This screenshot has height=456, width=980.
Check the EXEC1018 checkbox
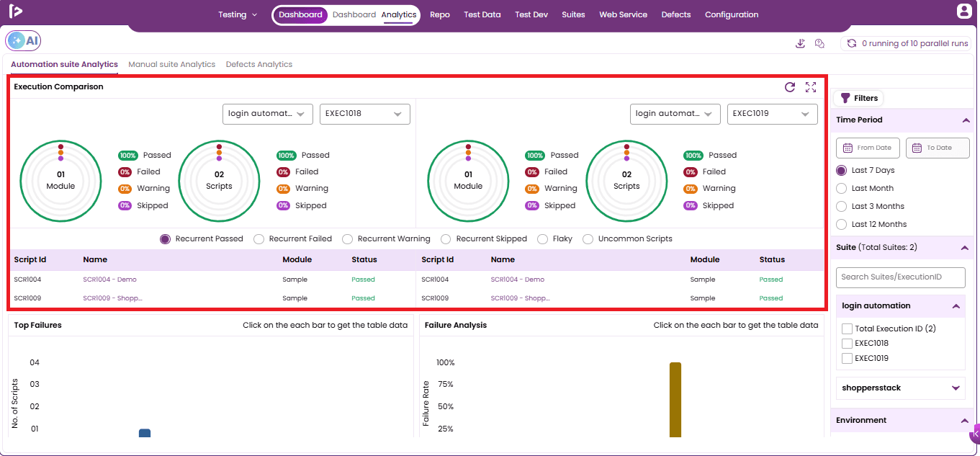click(847, 344)
